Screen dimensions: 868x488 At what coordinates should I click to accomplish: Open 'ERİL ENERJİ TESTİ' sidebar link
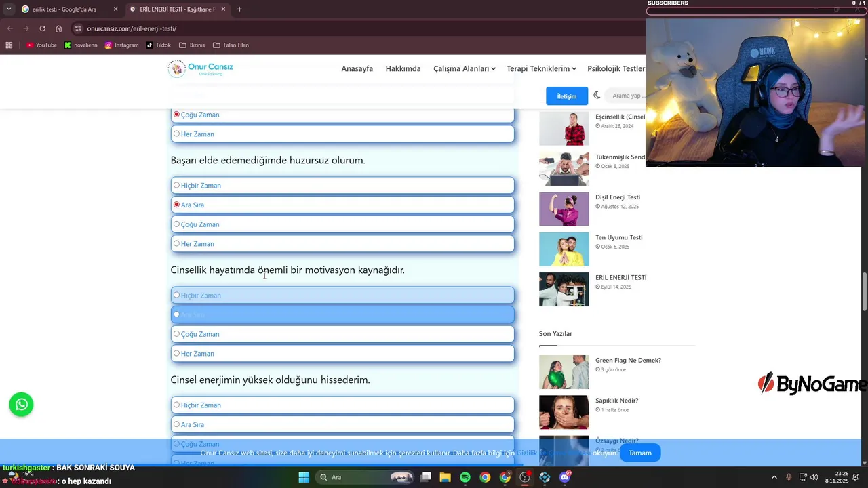(x=621, y=277)
